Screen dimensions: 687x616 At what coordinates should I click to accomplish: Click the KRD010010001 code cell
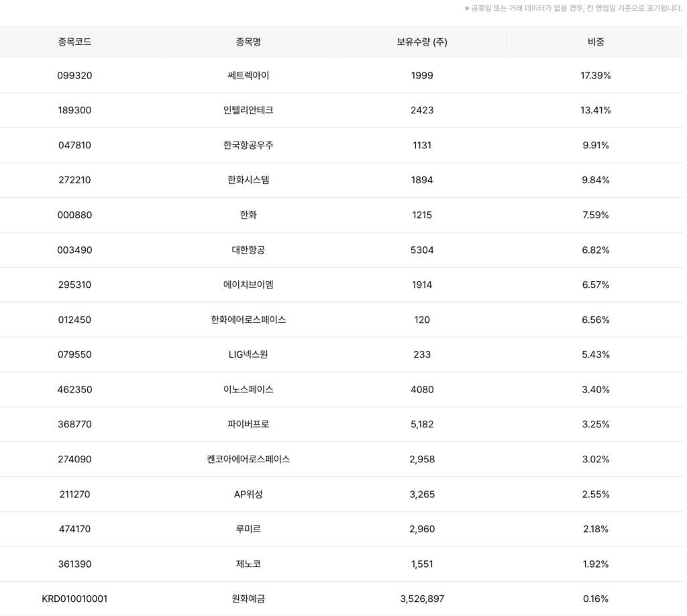(x=74, y=599)
